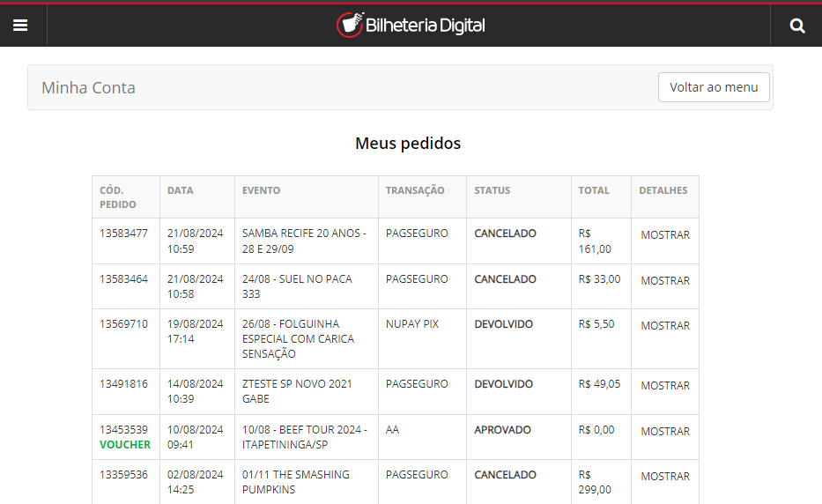Click the Bilheteria Digital logo
822x504 pixels.
(411, 25)
